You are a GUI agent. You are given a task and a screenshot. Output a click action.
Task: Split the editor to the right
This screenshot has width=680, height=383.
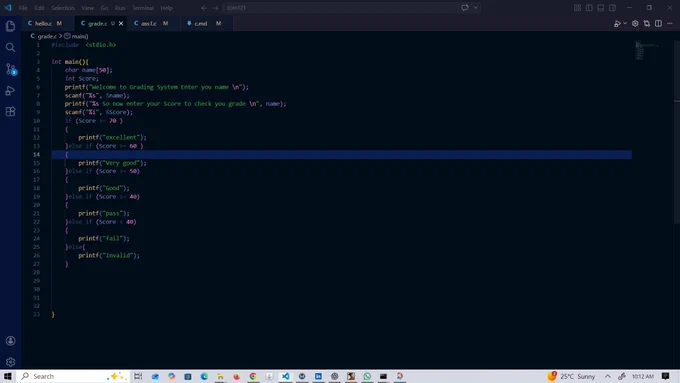pos(658,23)
